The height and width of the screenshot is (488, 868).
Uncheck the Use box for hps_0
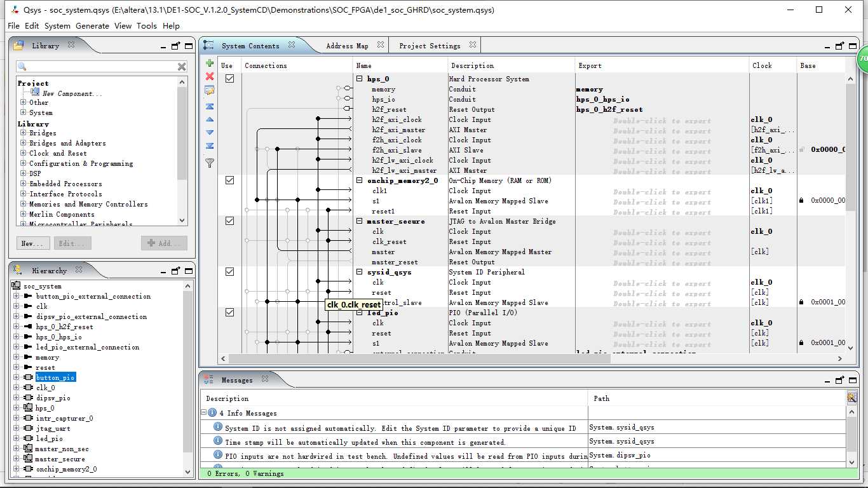[229, 79]
